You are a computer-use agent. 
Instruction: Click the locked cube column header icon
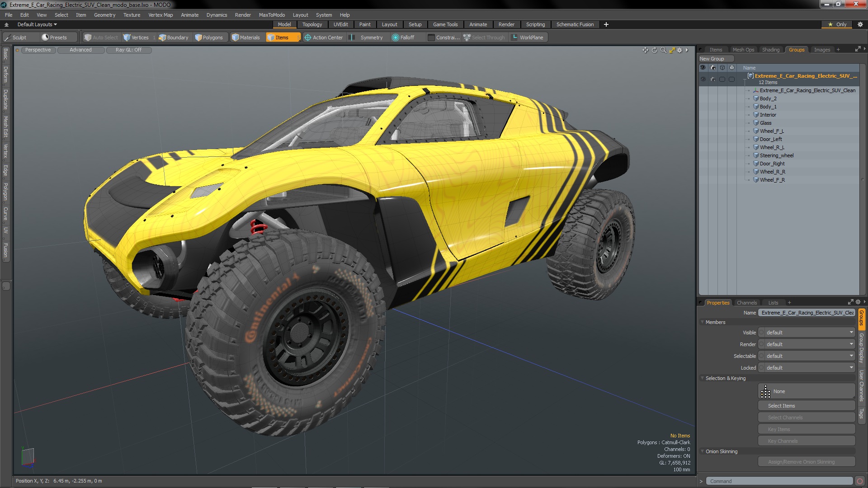coord(732,68)
